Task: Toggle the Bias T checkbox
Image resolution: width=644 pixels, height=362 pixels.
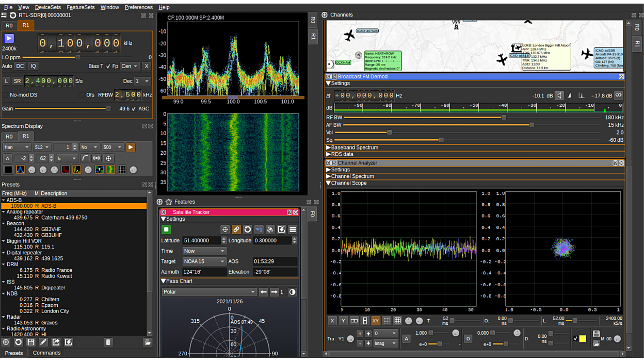Action: [x=108, y=66]
